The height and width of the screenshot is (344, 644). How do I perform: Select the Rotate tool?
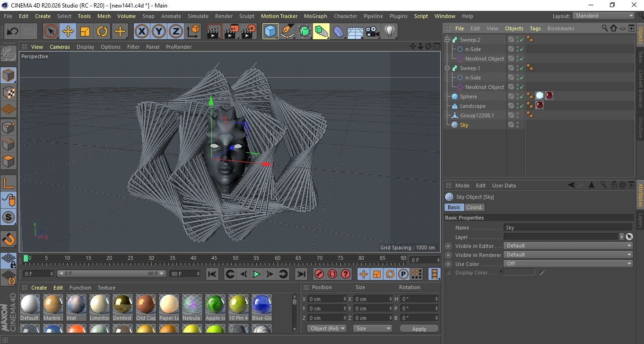click(x=102, y=32)
